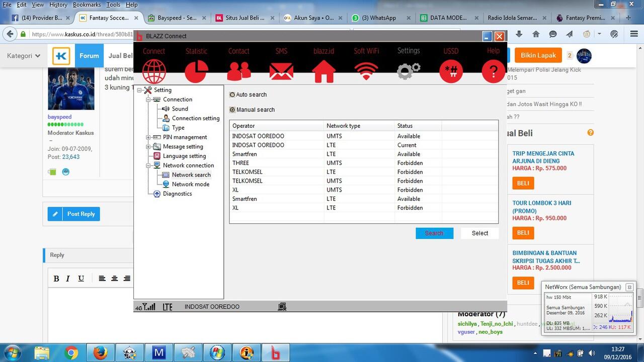The height and width of the screenshot is (362, 644).
Task: Open the dropdown arrow in Firefox toolbar
Action: [599, 34]
